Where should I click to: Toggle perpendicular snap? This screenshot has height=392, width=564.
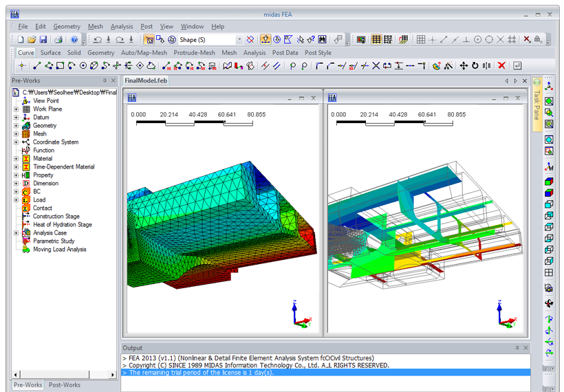[x=466, y=40]
